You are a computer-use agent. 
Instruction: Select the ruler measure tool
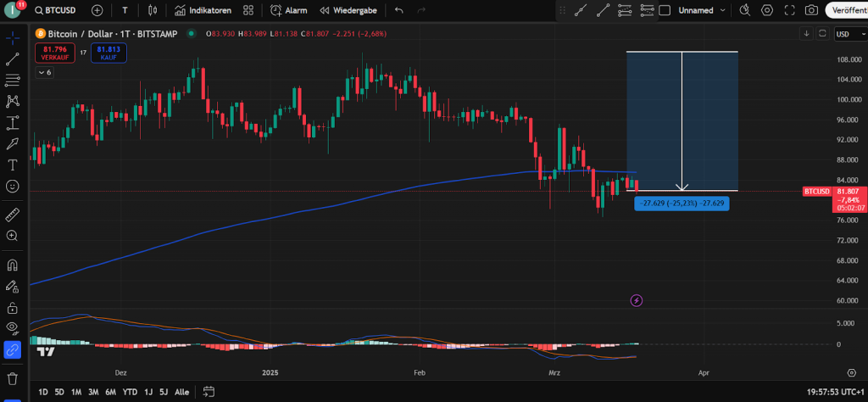pyautogui.click(x=13, y=214)
